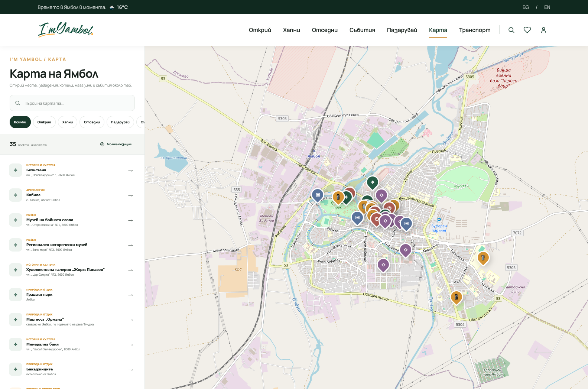The width and height of the screenshot is (588, 389).
Task: Toggle the Отседни filter chip
Action: [x=92, y=122]
